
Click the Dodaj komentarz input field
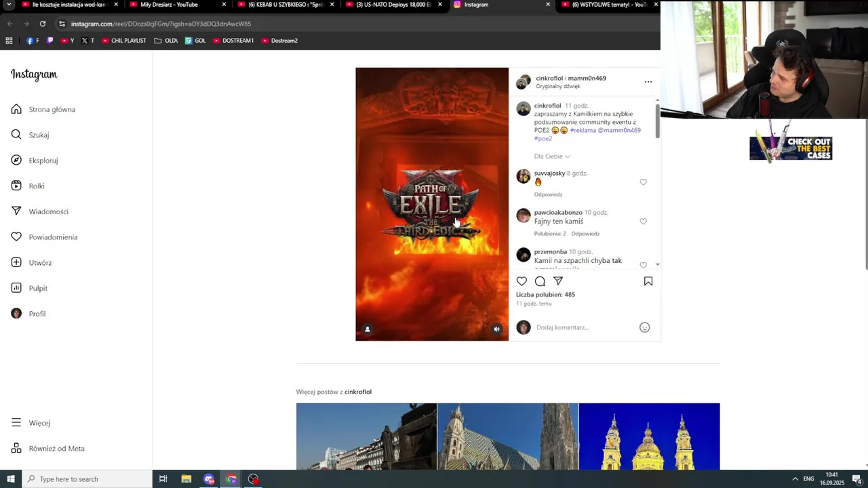tap(585, 327)
